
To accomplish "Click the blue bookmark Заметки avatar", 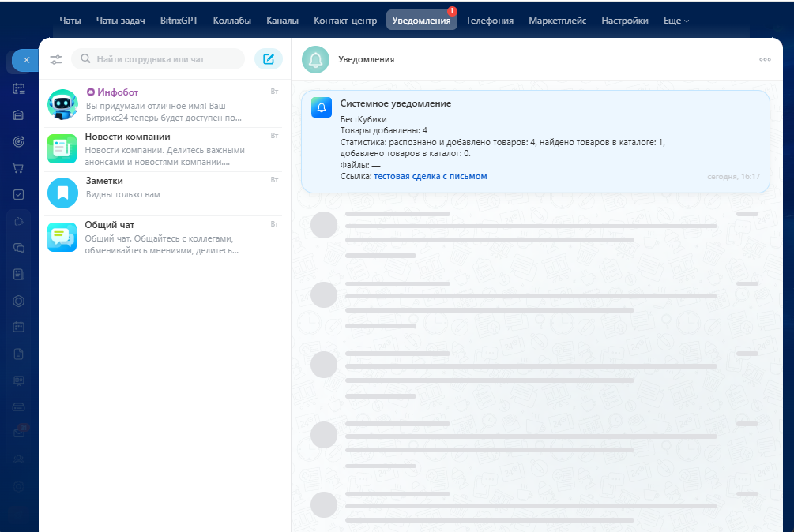I will tap(62, 193).
